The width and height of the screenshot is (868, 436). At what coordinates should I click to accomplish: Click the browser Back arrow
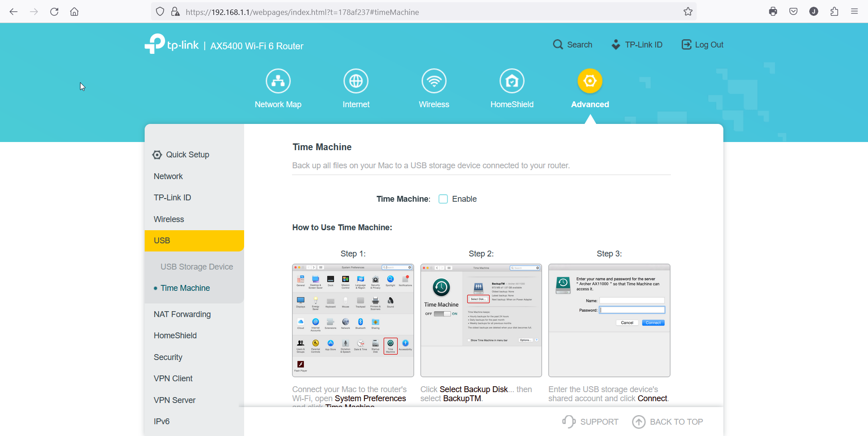(x=14, y=12)
